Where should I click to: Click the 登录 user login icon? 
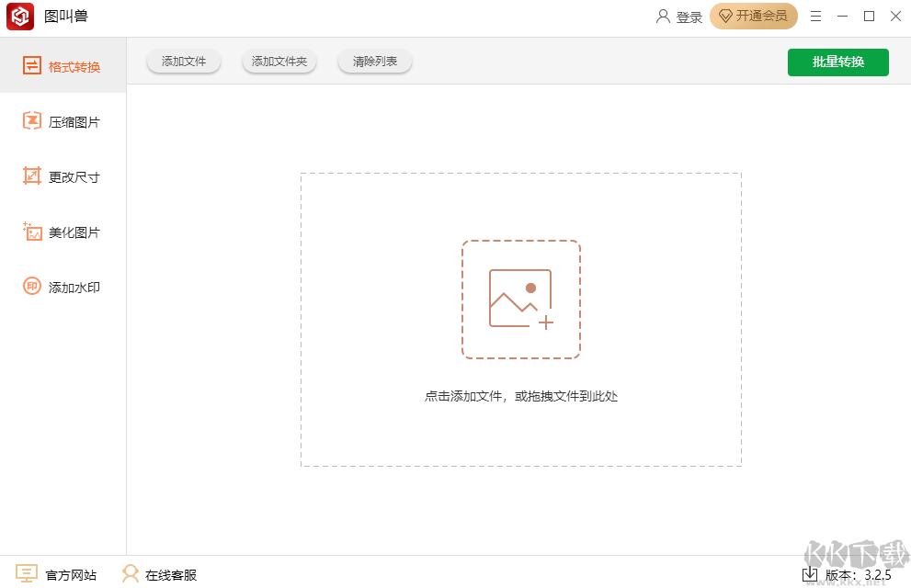(x=664, y=17)
